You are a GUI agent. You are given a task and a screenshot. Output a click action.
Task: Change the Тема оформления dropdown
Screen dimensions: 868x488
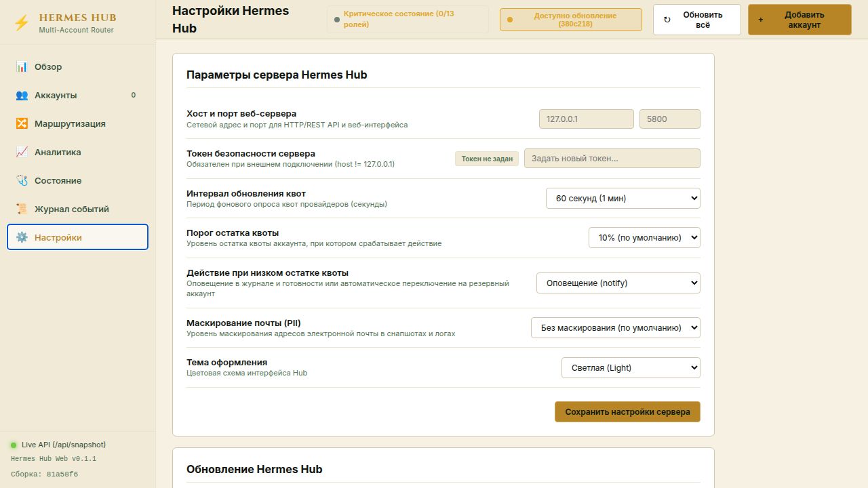[631, 367]
